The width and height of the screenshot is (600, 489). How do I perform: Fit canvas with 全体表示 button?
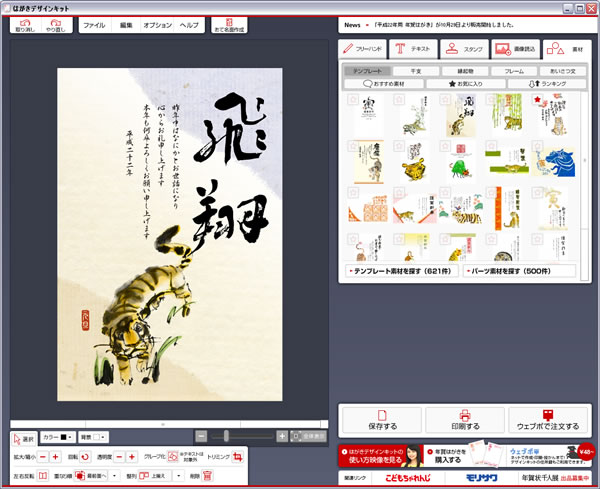(308, 436)
